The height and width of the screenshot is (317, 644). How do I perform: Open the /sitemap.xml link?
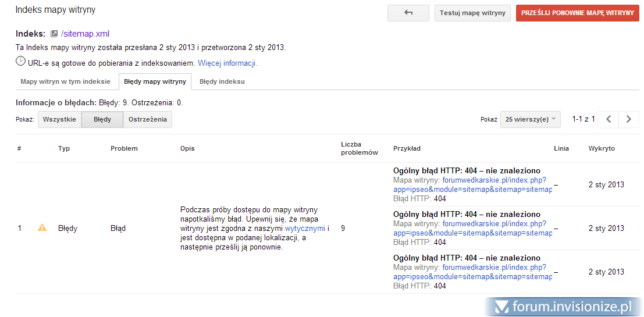click(x=85, y=34)
